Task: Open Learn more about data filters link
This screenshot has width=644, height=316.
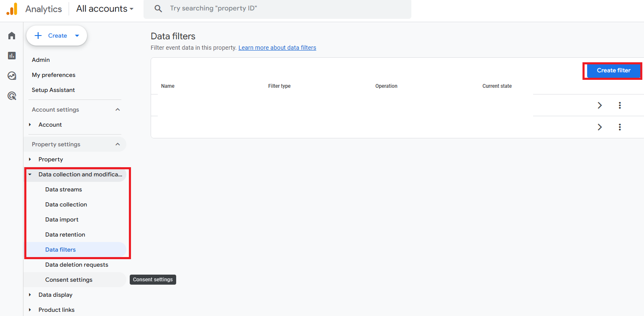Action: pyautogui.click(x=277, y=48)
